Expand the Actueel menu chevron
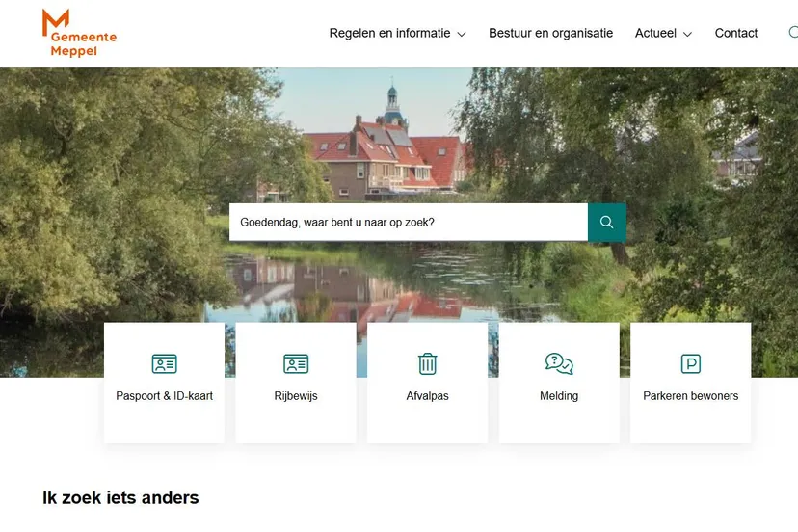Viewport: 798px width, 532px height. click(x=687, y=34)
